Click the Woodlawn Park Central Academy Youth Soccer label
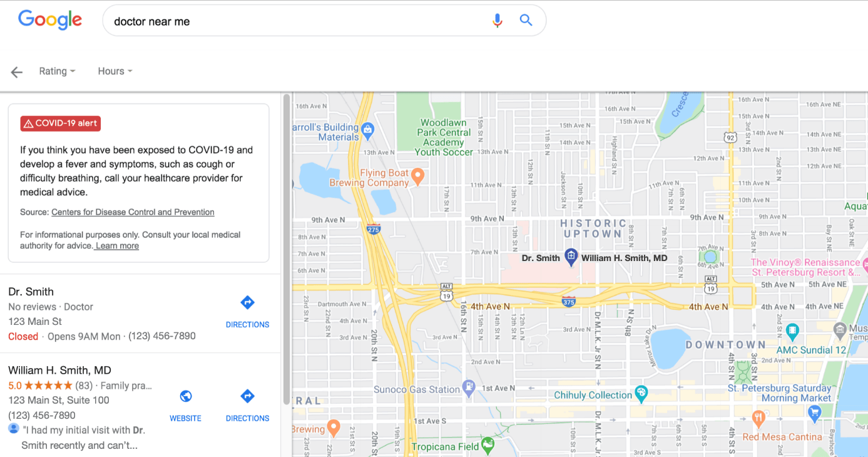The height and width of the screenshot is (457, 868). pyautogui.click(x=444, y=137)
